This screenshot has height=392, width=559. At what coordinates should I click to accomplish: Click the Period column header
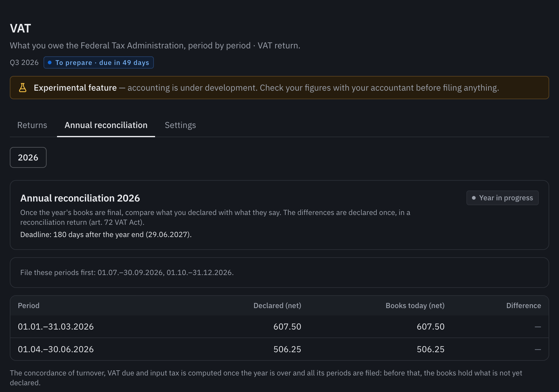point(29,306)
